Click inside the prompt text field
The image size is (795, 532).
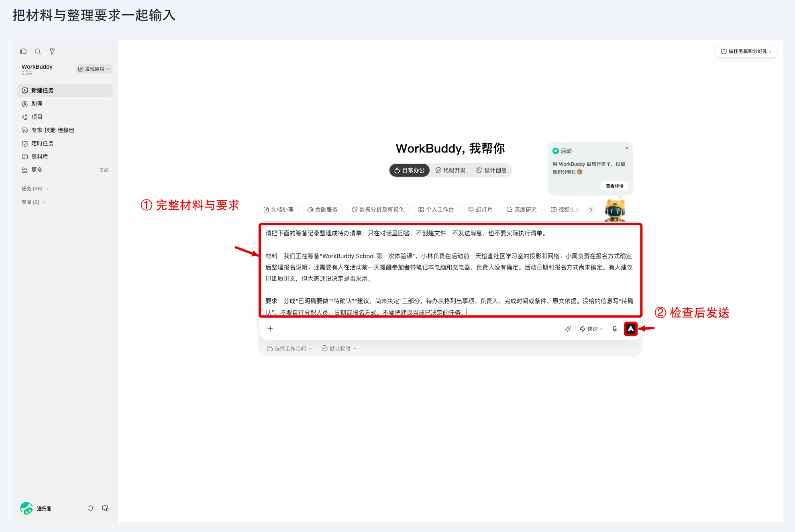pyautogui.click(x=450, y=271)
